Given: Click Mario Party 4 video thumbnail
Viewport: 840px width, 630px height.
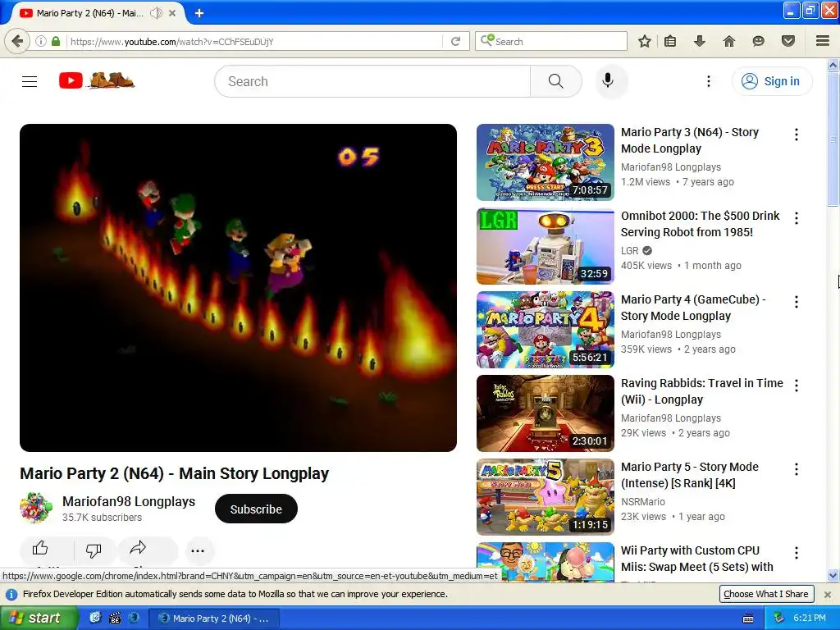Looking at the screenshot, I should 546,330.
